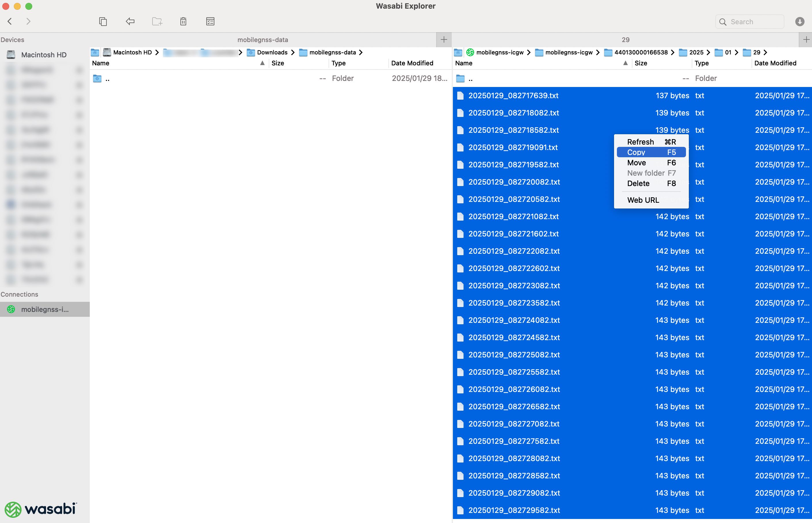The width and height of the screenshot is (812, 523).
Task: Click Macintosh HD in left breadcrumb
Action: tap(132, 52)
